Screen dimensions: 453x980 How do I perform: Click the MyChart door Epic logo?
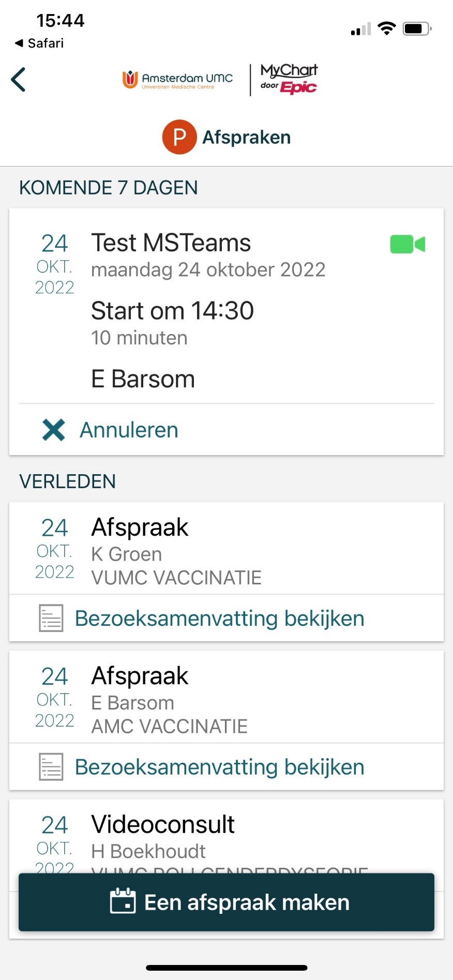click(x=289, y=79)
